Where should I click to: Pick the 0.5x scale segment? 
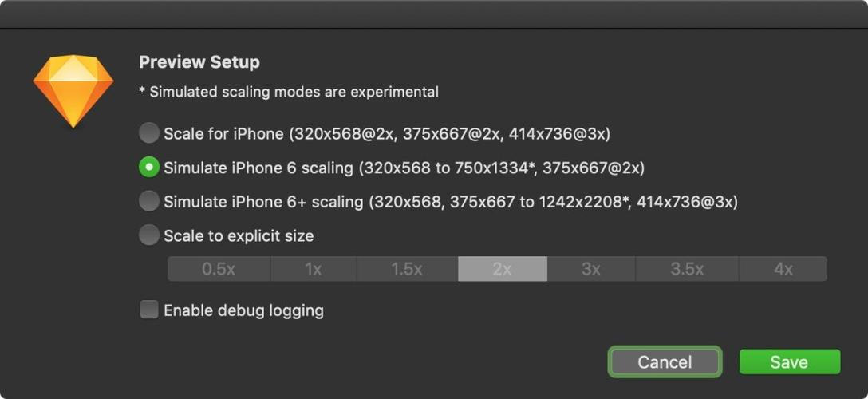click(219, 269)
